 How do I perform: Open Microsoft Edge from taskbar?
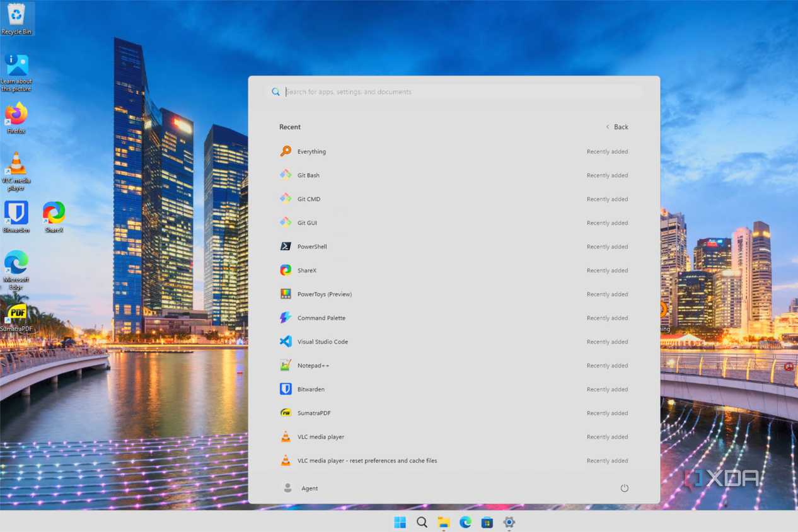click(465, 522)
